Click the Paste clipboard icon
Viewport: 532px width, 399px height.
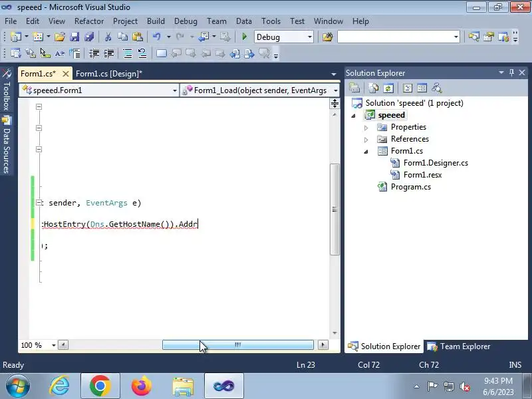(138, 37)
